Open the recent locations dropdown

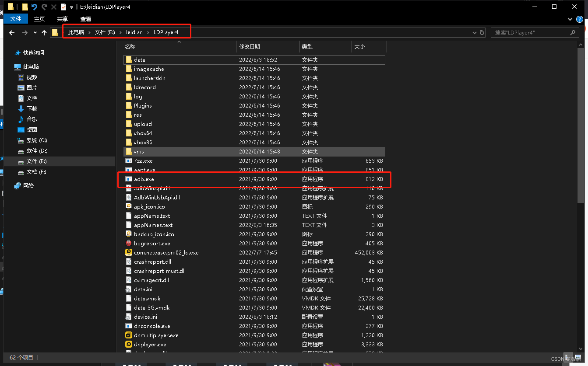[35, 33]
